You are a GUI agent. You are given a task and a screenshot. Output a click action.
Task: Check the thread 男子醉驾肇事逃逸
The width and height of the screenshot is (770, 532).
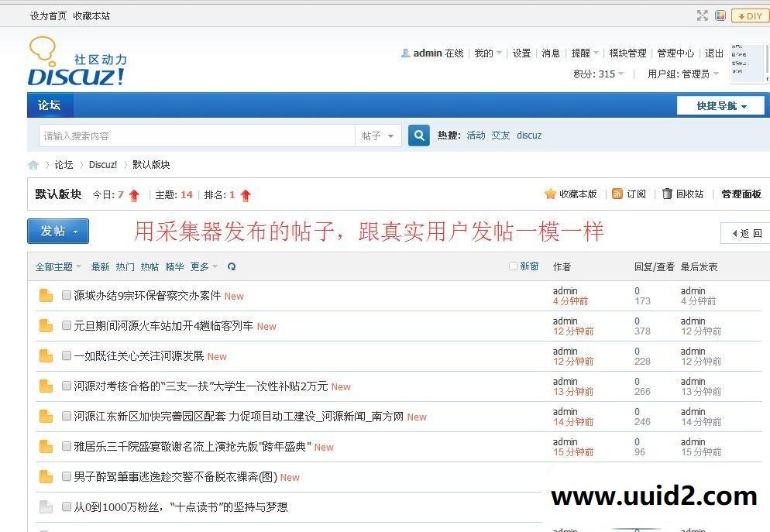(67, 476)
